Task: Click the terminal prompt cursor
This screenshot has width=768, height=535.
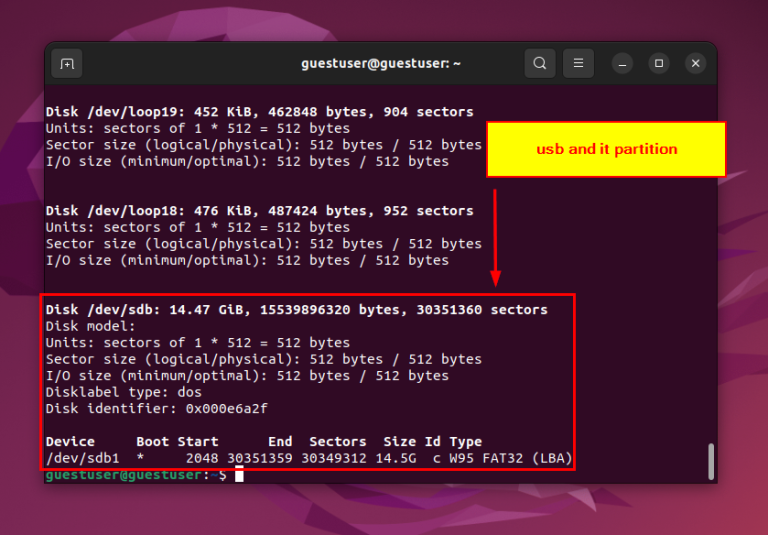Action: pos(239,475)
